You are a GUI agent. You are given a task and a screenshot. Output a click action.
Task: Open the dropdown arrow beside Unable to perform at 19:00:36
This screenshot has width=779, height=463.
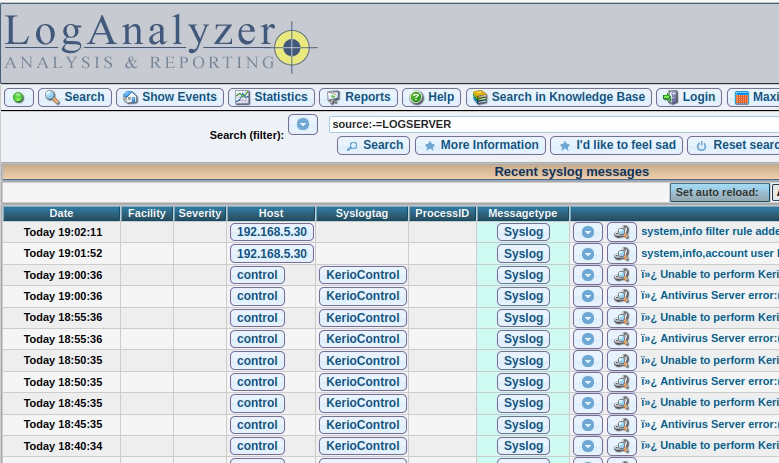coord(588,275)
